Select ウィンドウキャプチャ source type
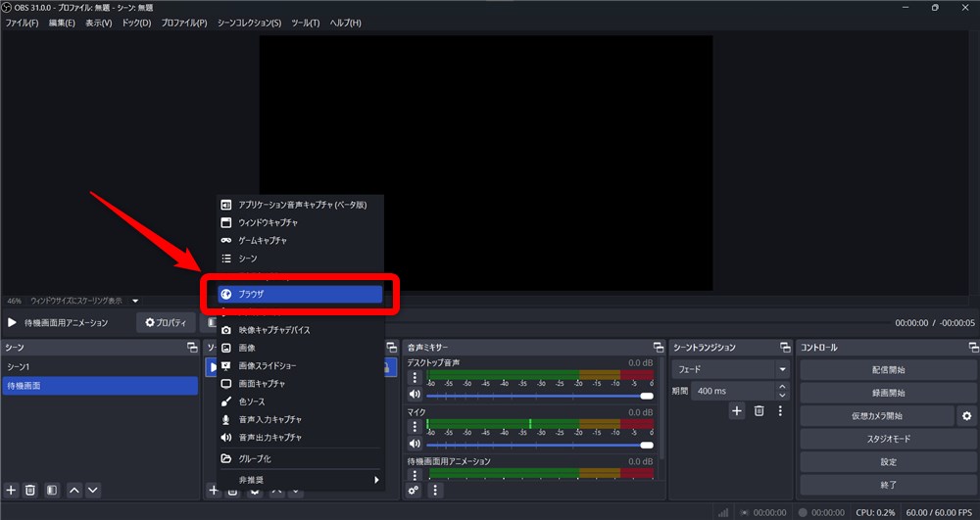Screen dimensions: 980x520 [300, 223]
